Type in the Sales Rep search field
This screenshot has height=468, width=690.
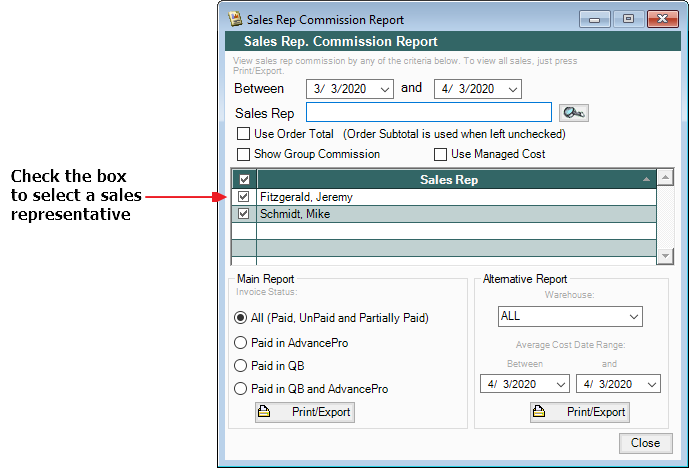tap(429, 112)
